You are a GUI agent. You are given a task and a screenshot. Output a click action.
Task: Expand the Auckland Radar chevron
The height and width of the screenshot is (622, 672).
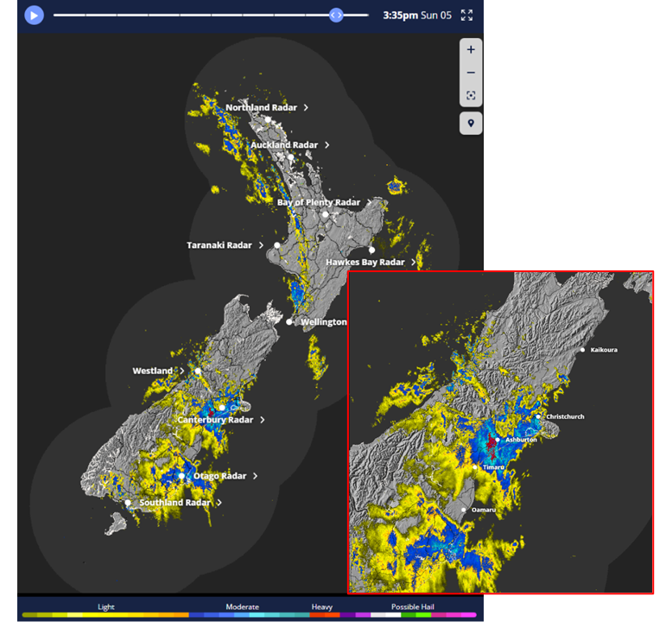pyautogui.click(x=327, y=145)
